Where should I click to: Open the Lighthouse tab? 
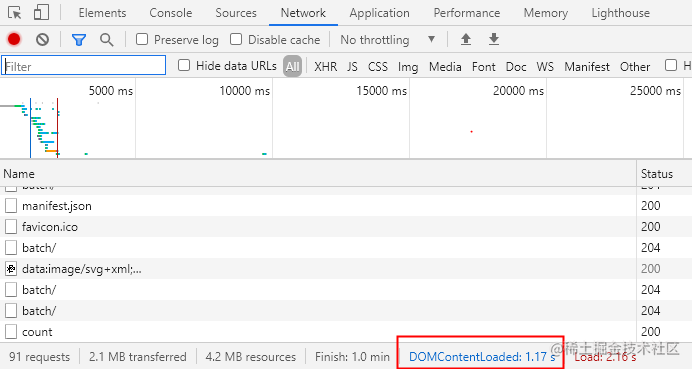click(x=621, y=13)
